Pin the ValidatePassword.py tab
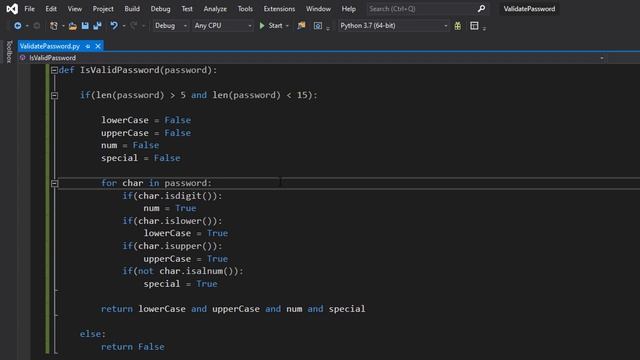The height and width of the screenshot is (360, 640). tap(88, 46)
